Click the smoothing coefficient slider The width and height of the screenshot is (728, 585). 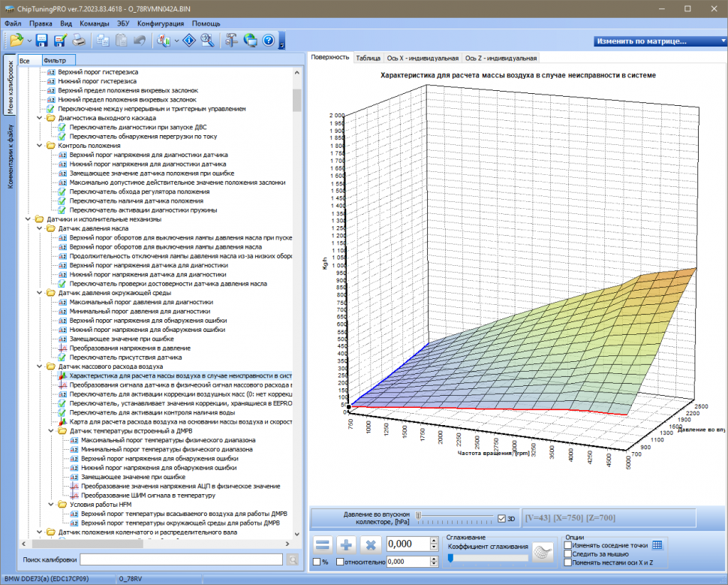pos(487,557)
